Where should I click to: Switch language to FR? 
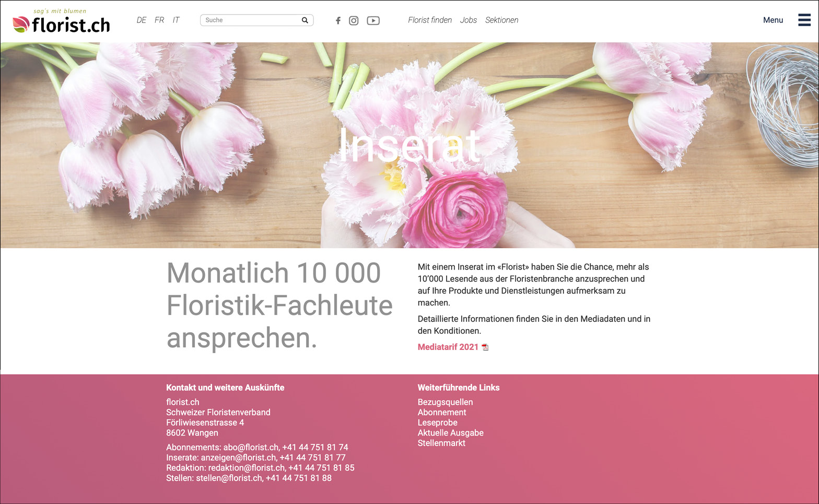click(x=159, y=20)
